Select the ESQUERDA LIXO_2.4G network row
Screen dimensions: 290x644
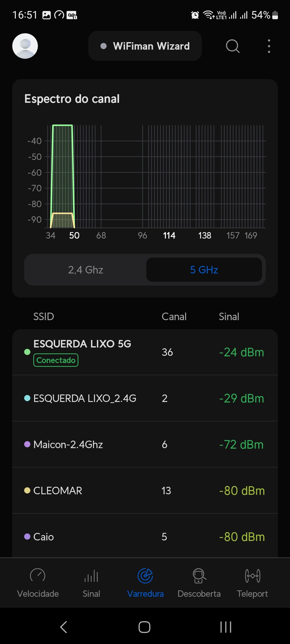[x=145, y=398]
